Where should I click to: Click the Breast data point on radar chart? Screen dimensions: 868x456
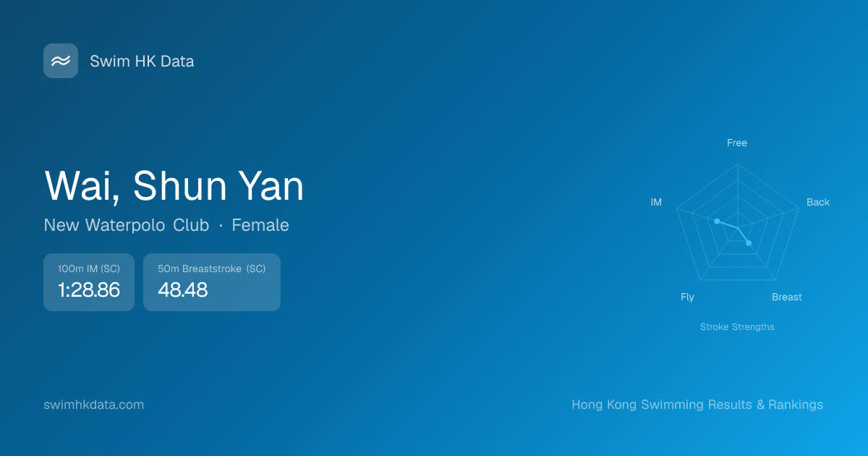pyautogui.click(x=749, y=243)
